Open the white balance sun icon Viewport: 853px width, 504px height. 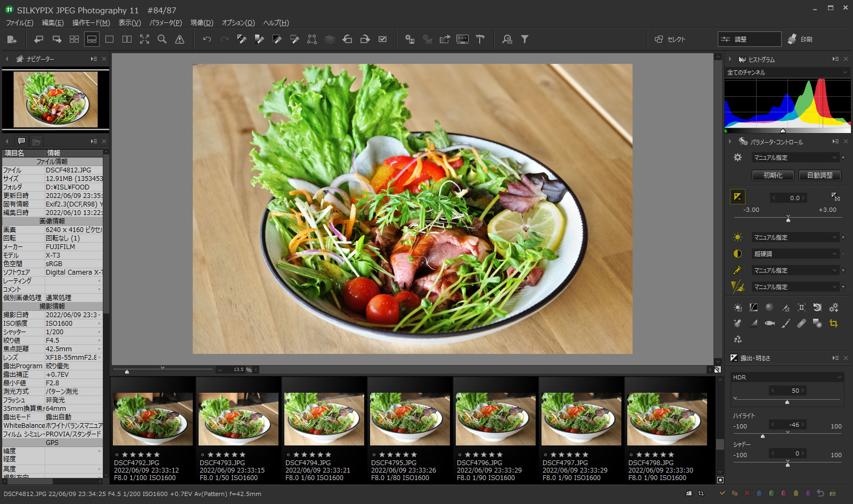click(x=737, y=237)
